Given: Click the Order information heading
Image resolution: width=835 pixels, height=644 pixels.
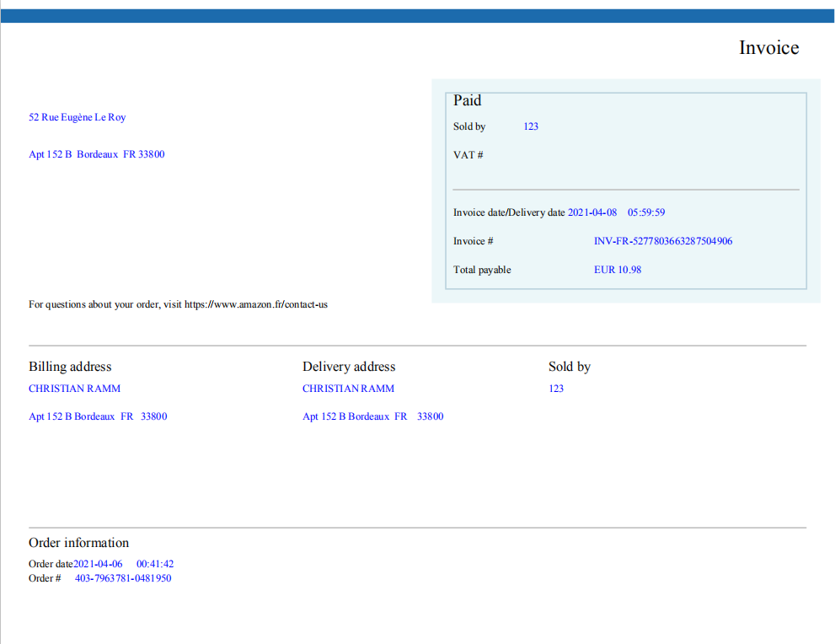Looking at the screenshot, I should point(78,543).
